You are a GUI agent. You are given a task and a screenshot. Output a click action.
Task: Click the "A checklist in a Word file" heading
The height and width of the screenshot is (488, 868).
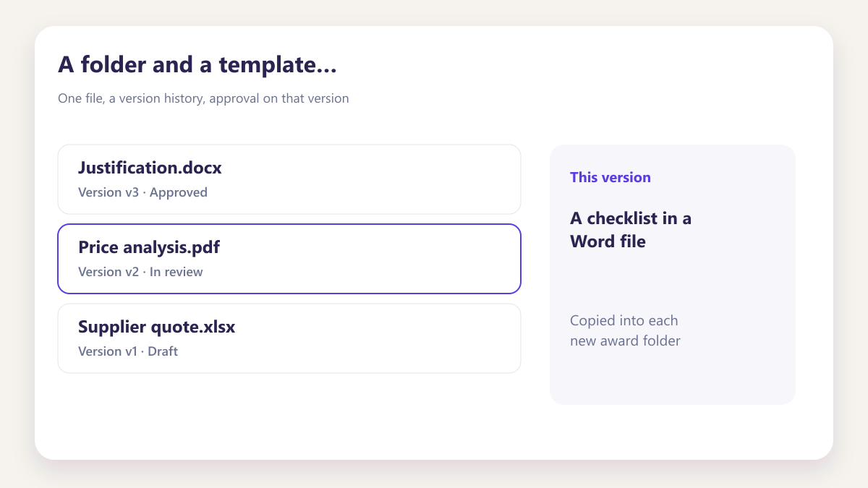(x=631, y=230)
